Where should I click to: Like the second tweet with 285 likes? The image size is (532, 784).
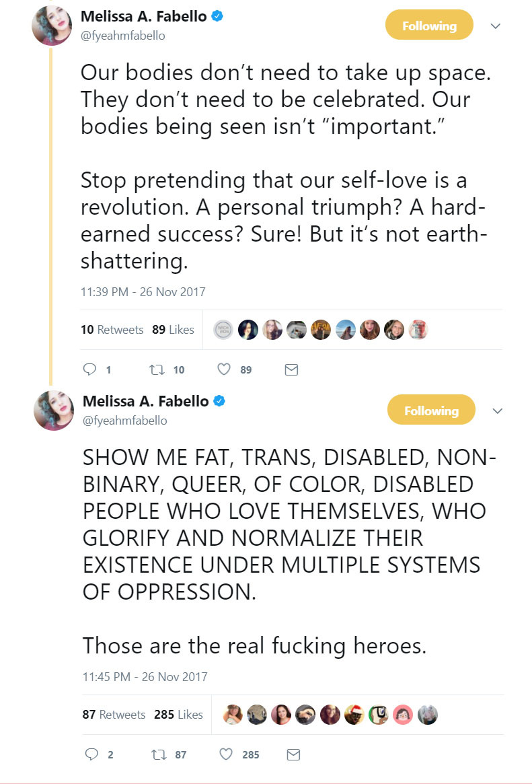(227, 754)
